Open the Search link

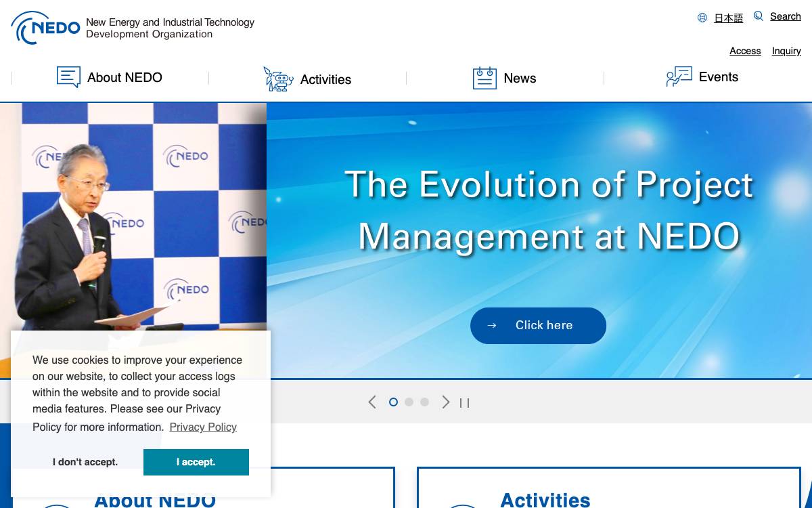click(x=786, y=16)
